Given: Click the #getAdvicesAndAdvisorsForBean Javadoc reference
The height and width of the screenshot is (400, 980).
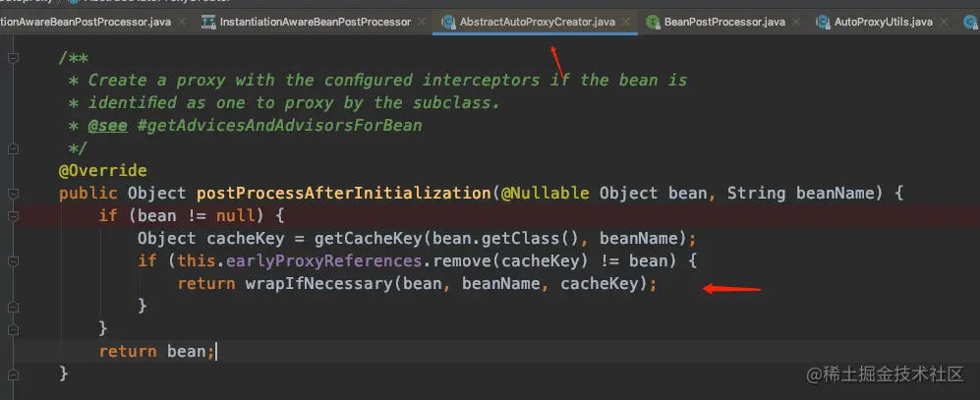Looking at the screenshot, I should pos(279,126).
